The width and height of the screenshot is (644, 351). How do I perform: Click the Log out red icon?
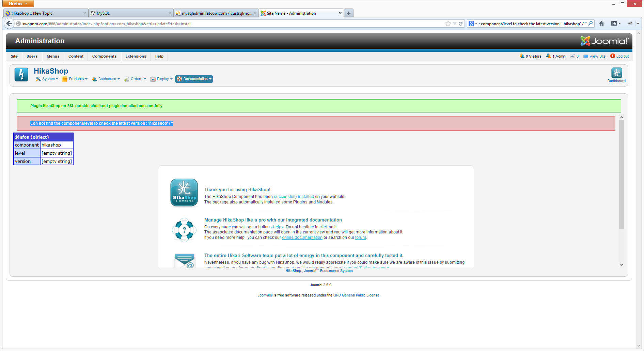(x=613, y=56)
